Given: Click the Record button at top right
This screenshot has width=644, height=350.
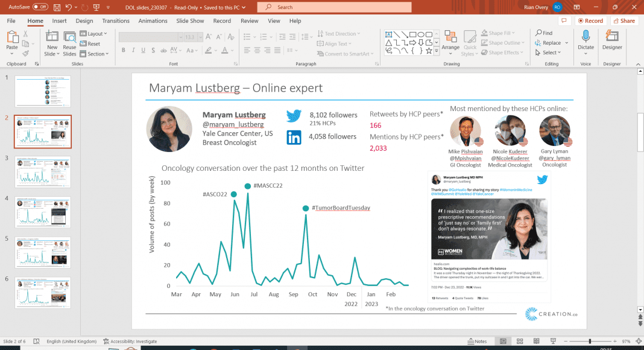Looking at the screenshot, I should [x=590, y=21].
